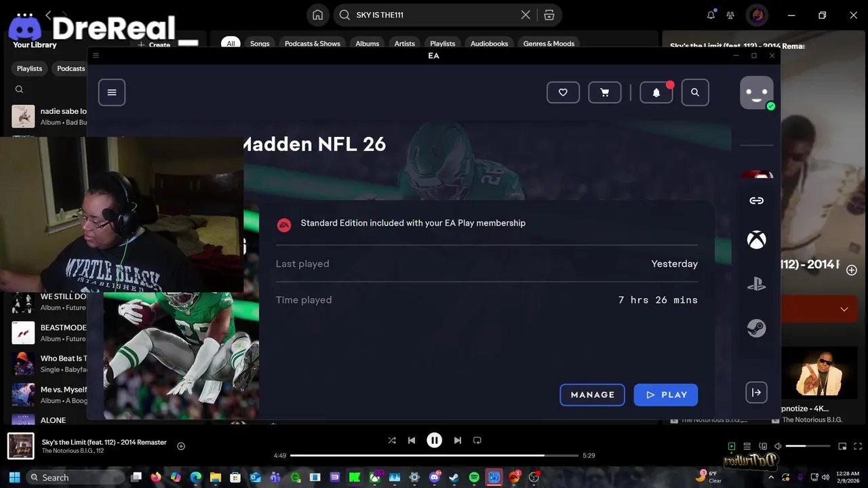Launch Madden NFL 26 with Play button
The height and width of the screenshot is (488, 868).
point(666,394)
